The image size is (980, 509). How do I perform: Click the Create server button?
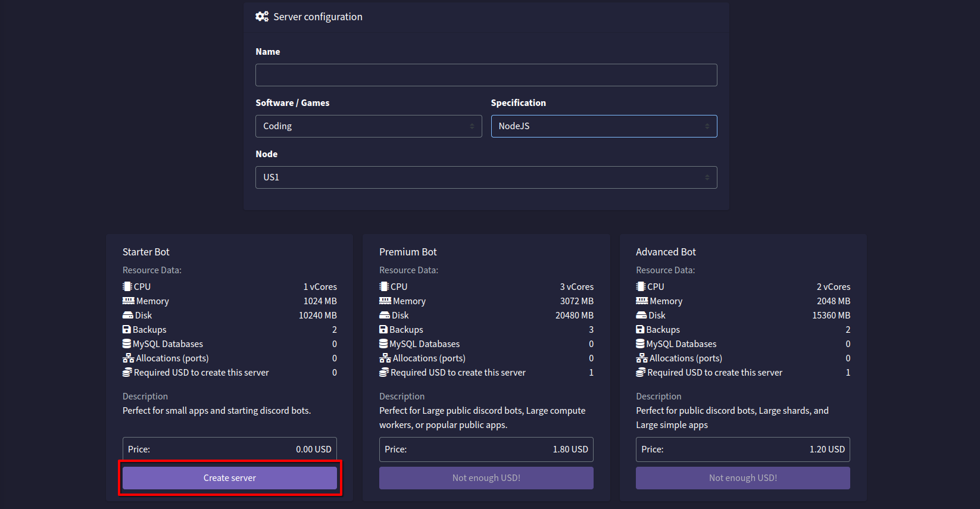point(230,478)
